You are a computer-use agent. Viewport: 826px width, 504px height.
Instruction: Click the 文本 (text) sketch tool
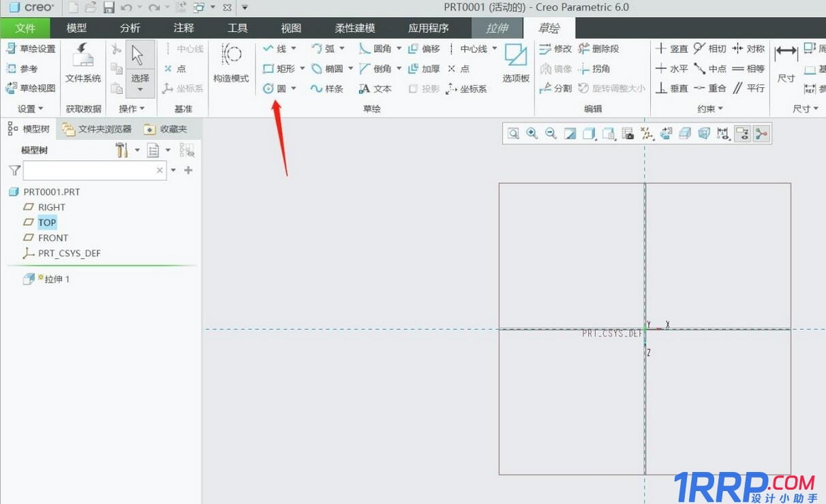(376, 89)
